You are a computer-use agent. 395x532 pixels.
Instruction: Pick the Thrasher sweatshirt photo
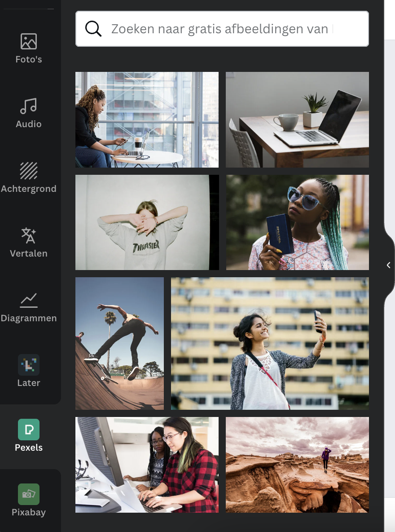[x=147, y=222]
